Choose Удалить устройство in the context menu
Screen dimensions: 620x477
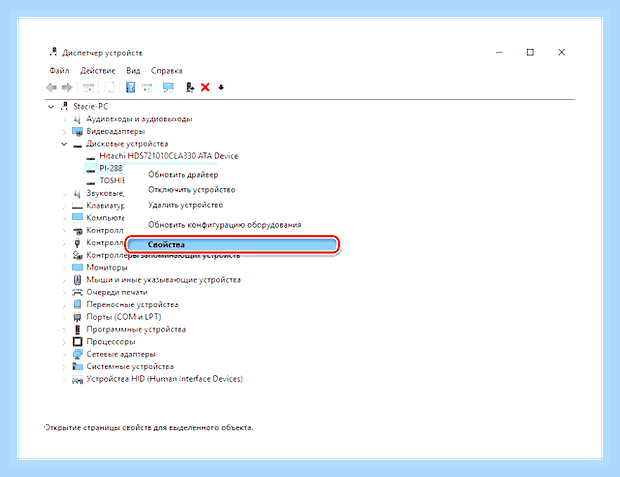[185, 205]
